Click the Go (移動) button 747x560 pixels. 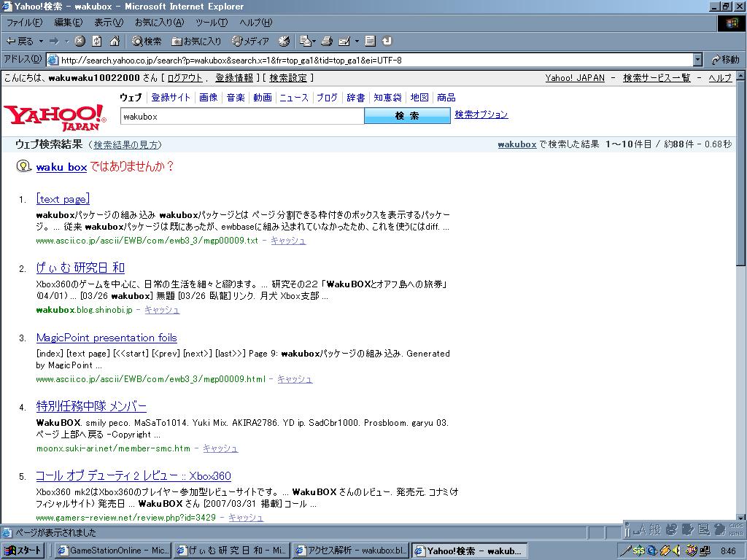(x=725, y=60)
